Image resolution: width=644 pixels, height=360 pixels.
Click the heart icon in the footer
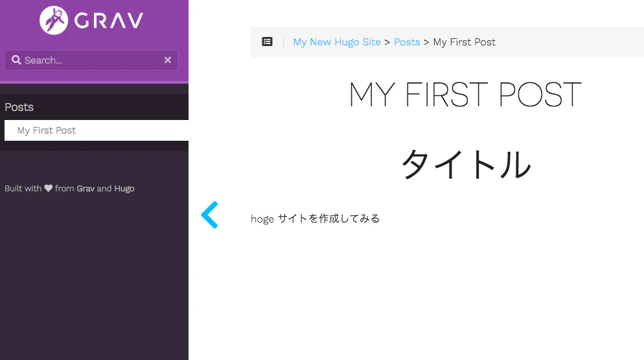pos(49,189)
